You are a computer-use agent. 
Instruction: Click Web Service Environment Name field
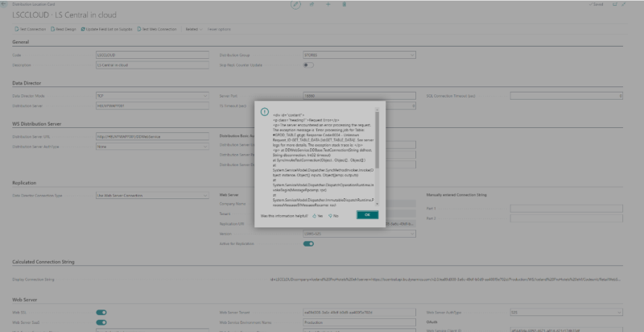[x=359, y=322]
